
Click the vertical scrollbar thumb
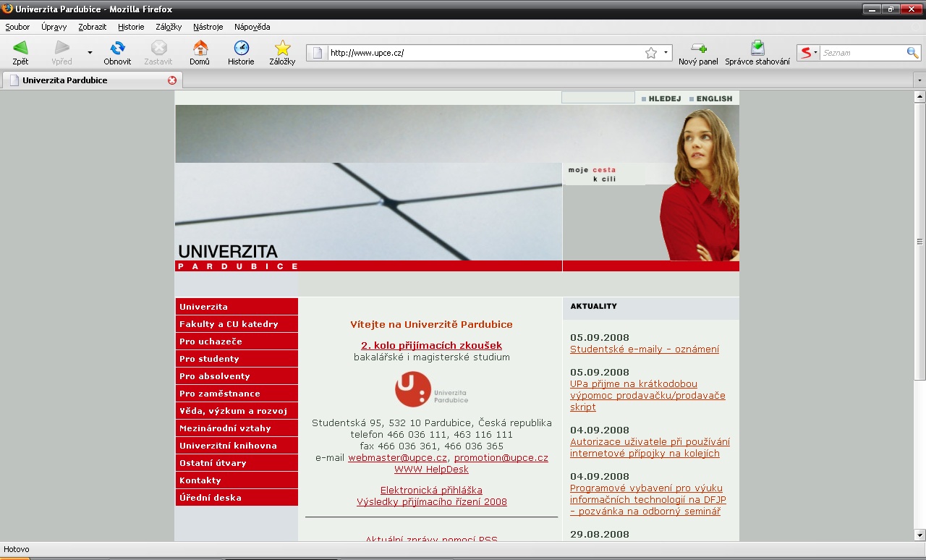pyautogui.click(x=919, y=241)
